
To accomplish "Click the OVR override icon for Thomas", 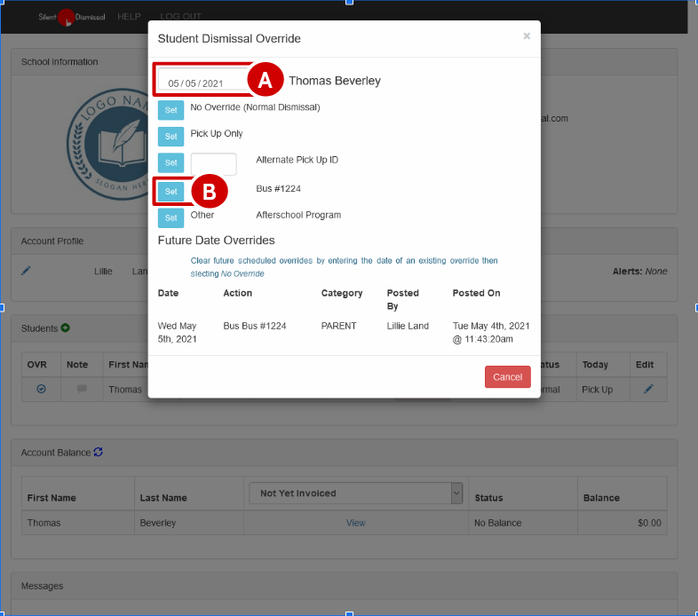I will 41,389.
